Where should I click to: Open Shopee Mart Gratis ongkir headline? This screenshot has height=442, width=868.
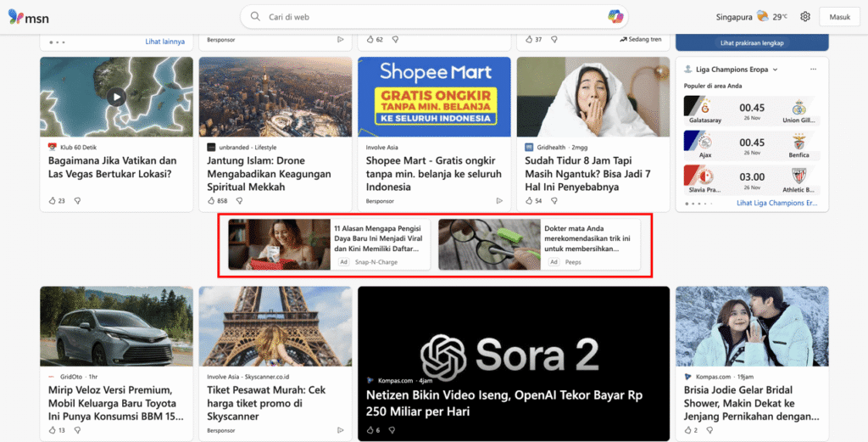pos(433,174)
